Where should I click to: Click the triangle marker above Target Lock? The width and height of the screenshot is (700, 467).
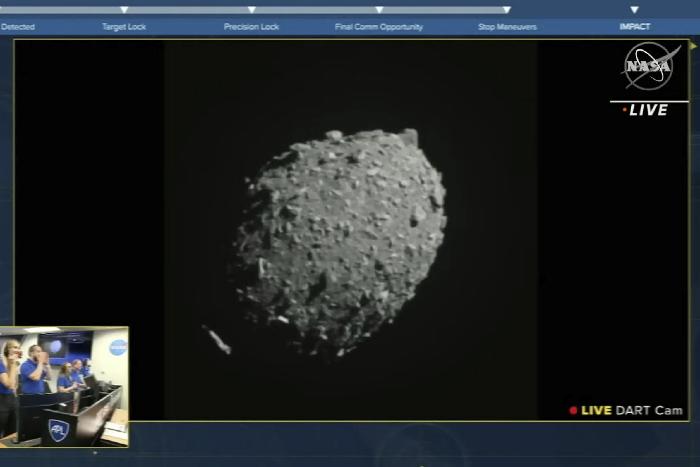124,10
